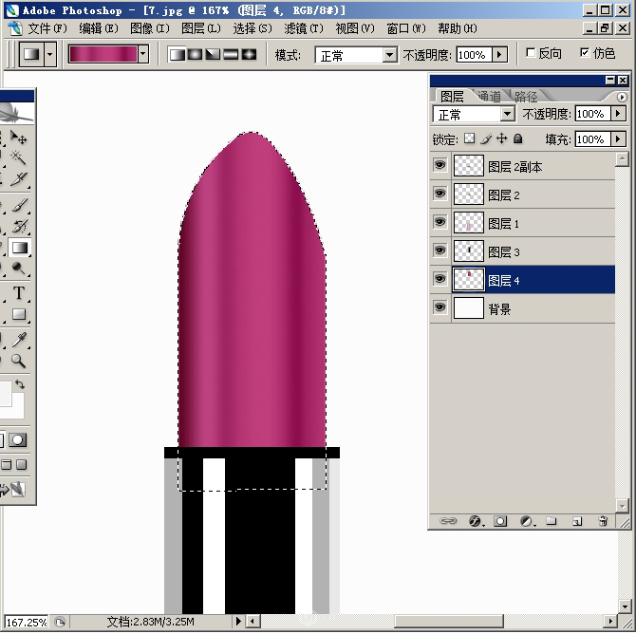Select the Zoom magnifier tool
636x633 pixels.
pyautogui.click(x=19, y=361)
